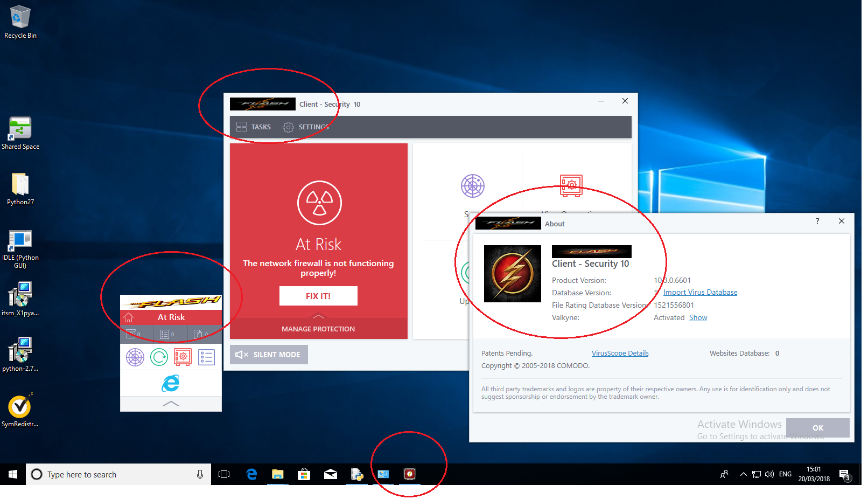Open Microsoft Edge from the taskbar
The image size is (868, 499).
[251, 474]
